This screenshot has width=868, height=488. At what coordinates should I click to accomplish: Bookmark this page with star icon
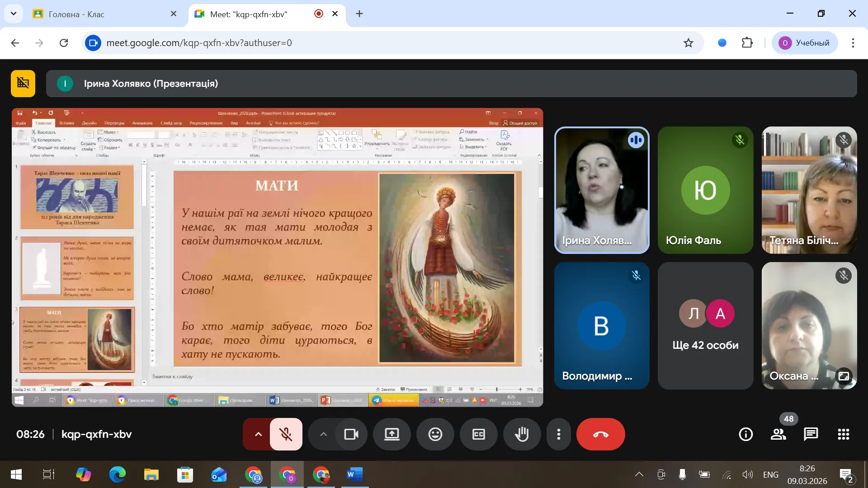point(688,43)
